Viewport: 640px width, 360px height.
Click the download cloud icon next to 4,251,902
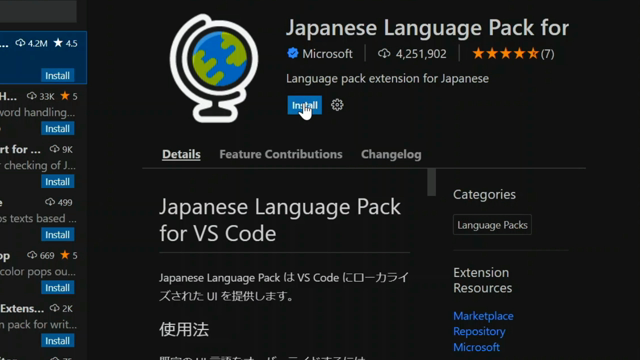click(384, 53)
